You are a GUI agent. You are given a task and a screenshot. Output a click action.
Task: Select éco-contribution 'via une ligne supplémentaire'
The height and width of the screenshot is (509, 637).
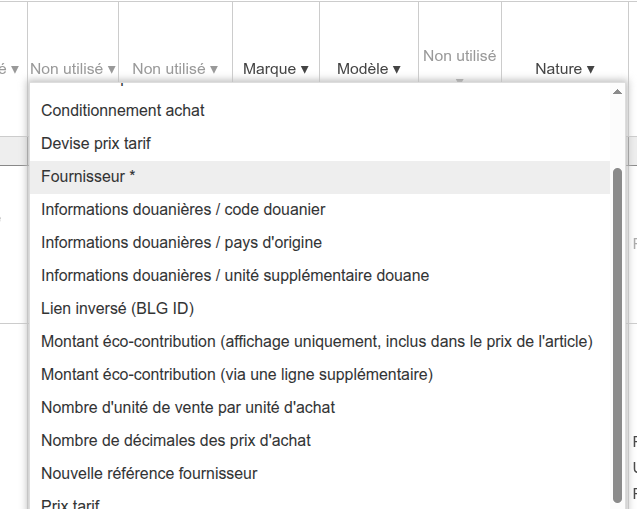click(320, 375)
